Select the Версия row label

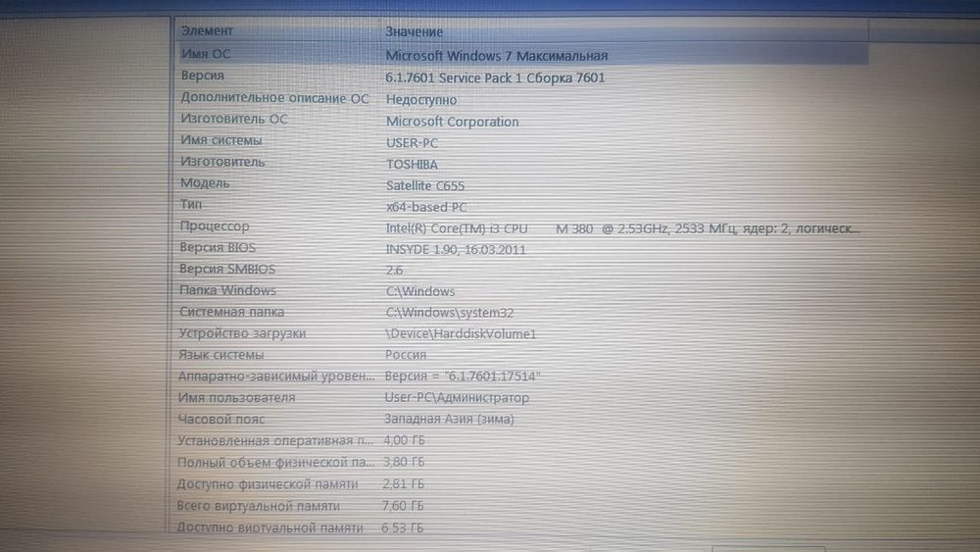click(203, 75)
